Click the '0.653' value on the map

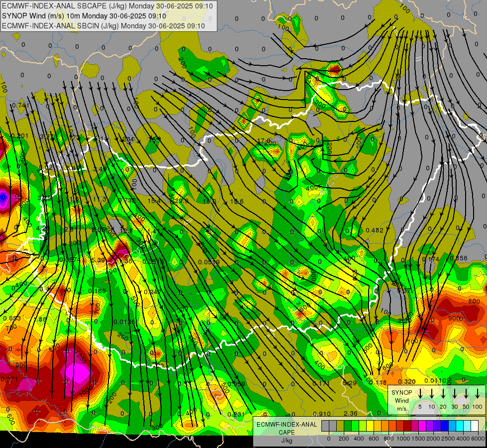[12, 319]
